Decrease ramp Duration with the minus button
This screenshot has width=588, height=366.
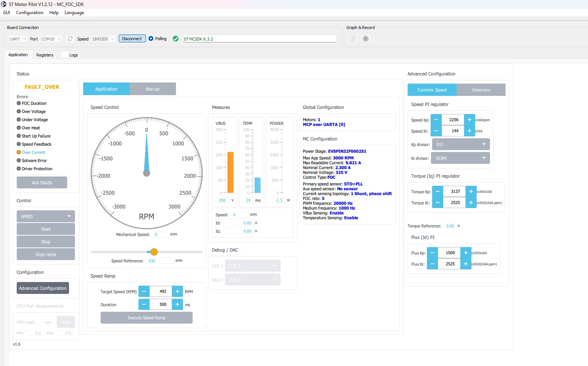tap(144, 304)
